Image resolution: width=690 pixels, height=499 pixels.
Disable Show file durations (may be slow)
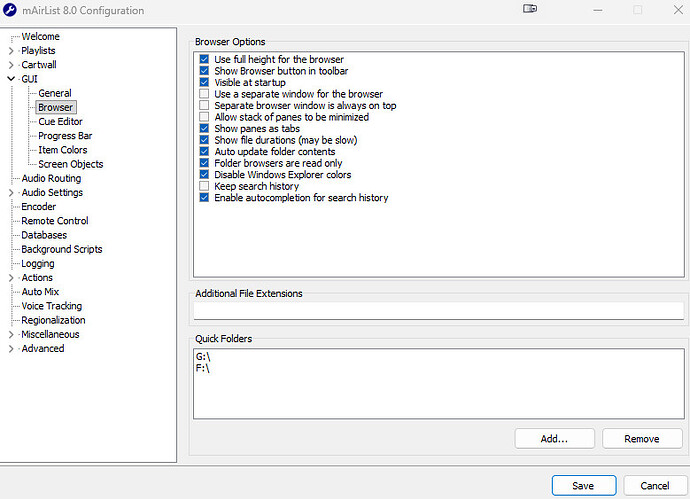point(204,140)
